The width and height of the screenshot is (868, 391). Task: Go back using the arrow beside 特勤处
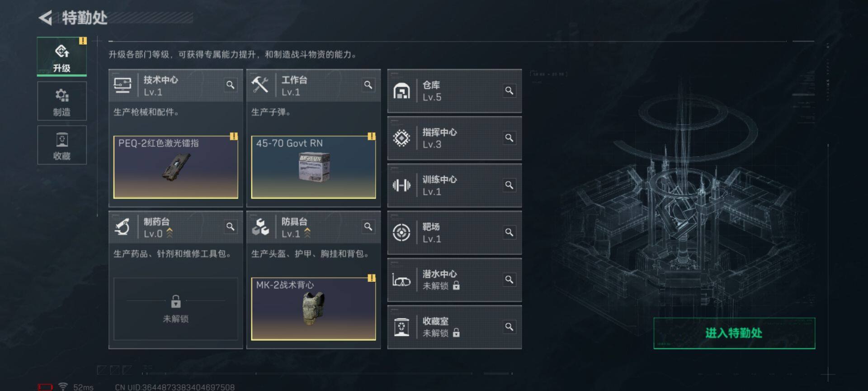point(46,18)
